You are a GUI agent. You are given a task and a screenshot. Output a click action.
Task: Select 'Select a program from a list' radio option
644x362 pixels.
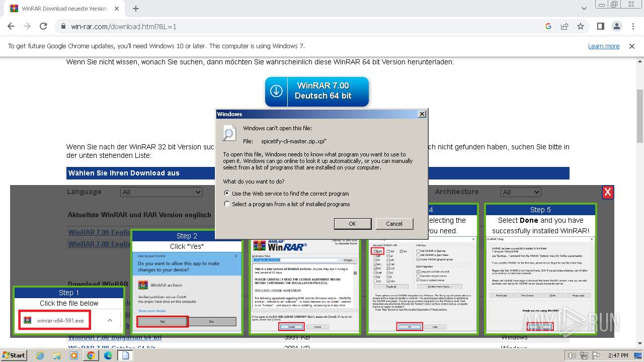[227, 204]
